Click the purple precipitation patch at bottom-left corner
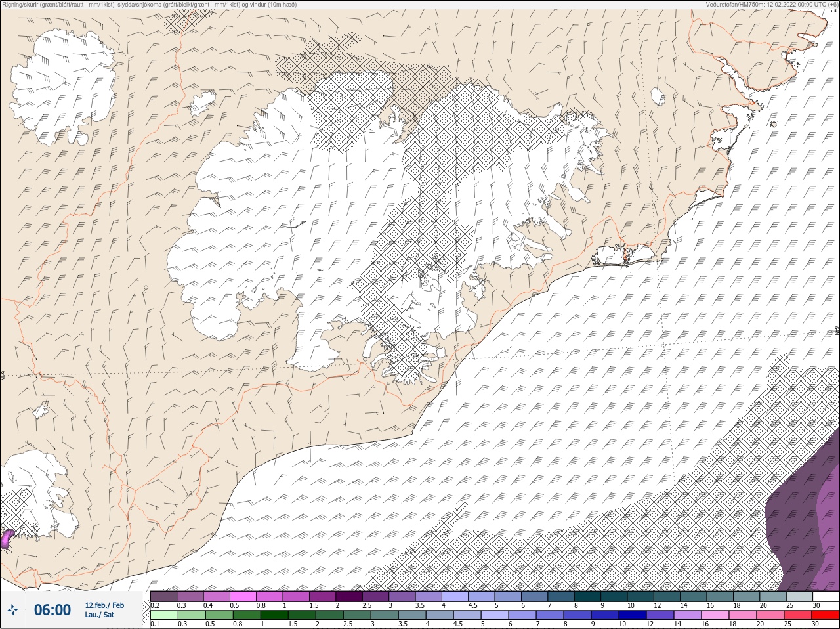The height and width of the screenshot is (629, 840). click(x=7, y=539)
